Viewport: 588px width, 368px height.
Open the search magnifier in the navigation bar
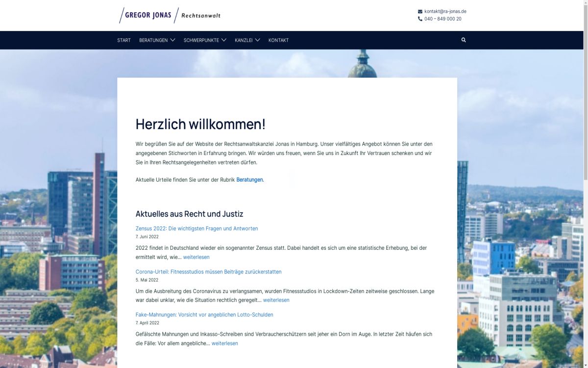pyautogui.click(x=463, y=40)
